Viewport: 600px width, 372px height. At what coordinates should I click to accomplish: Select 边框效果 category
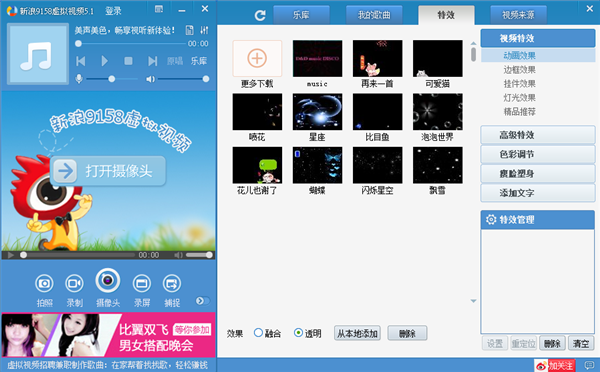coord(519,70)
